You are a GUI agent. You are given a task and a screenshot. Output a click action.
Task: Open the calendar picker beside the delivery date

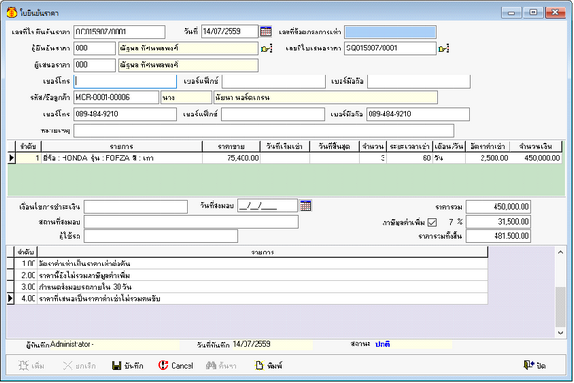click(x=306, y=206)
